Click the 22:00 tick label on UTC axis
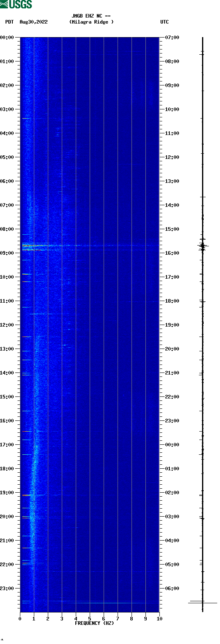 click(172, 396)
